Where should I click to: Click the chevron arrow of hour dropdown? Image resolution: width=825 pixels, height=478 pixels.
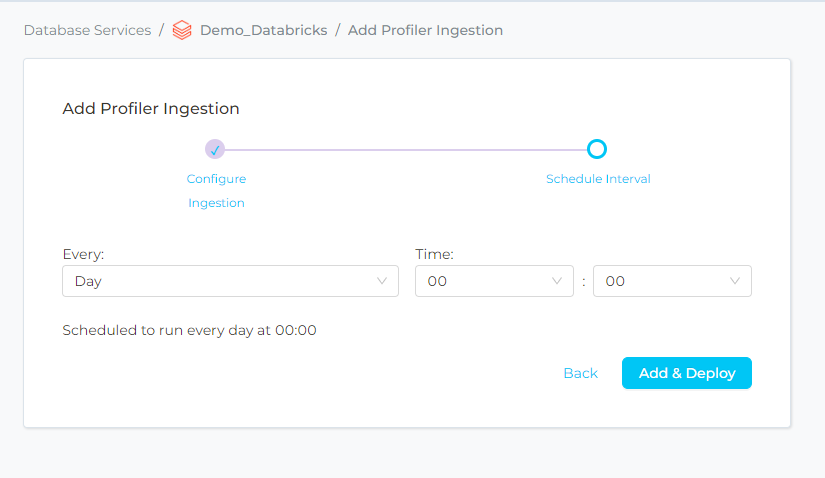(557, 281)
